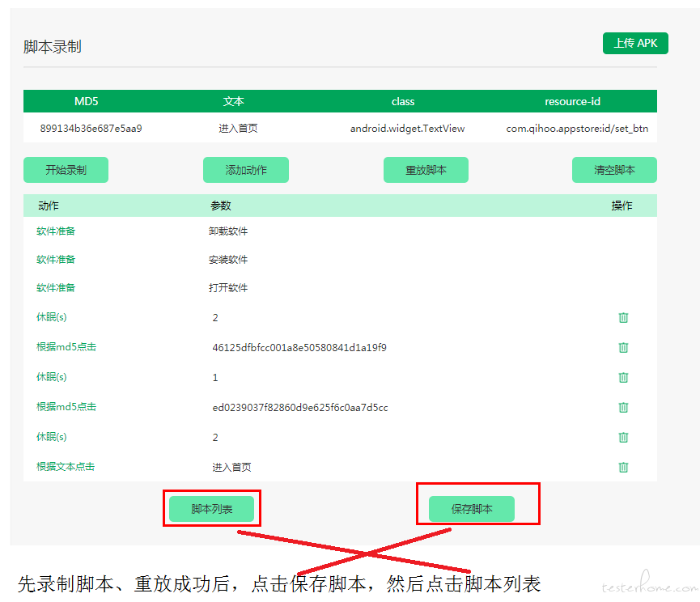Click the 软件准备 action for 卸载软件

tap(56, 231)
